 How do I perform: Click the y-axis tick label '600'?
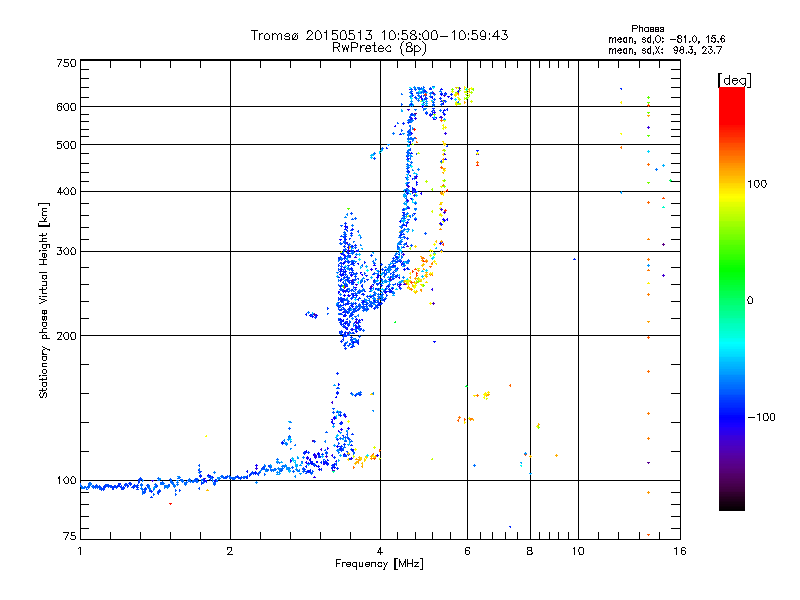pyautogui.click(x=66, y=107)
